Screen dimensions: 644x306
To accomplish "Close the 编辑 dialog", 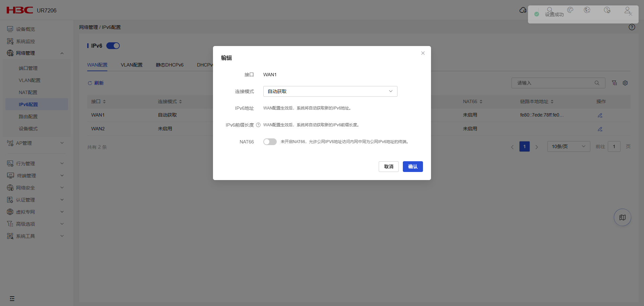I will click(x=423, y=53).
